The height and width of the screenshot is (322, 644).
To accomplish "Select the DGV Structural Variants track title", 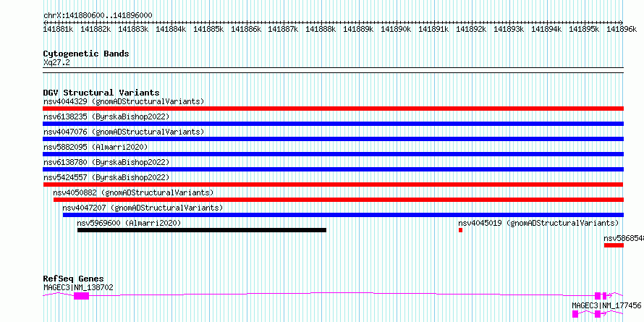I will click(101, 93).
